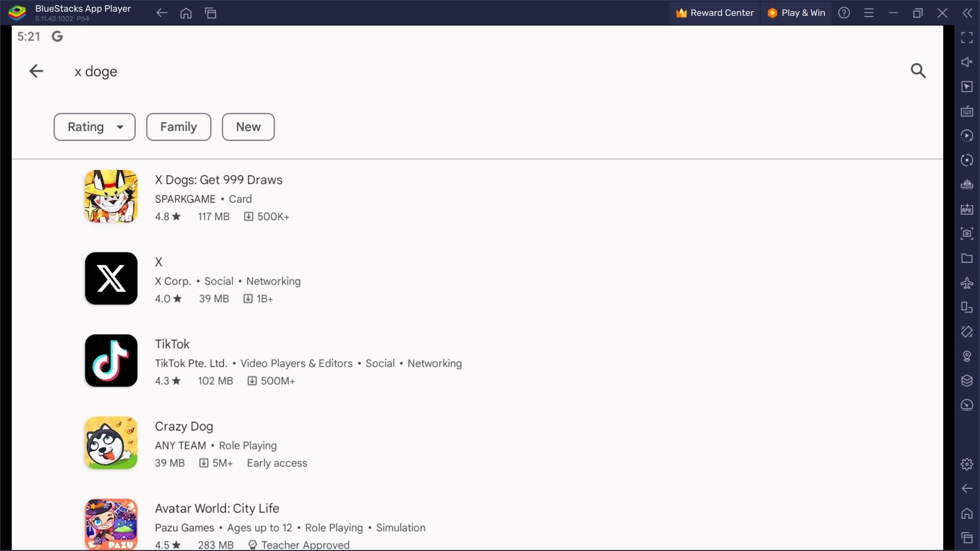Open the X Corp. app icon
This screenshot has height=551, width=980.
(x=111, y=278)
